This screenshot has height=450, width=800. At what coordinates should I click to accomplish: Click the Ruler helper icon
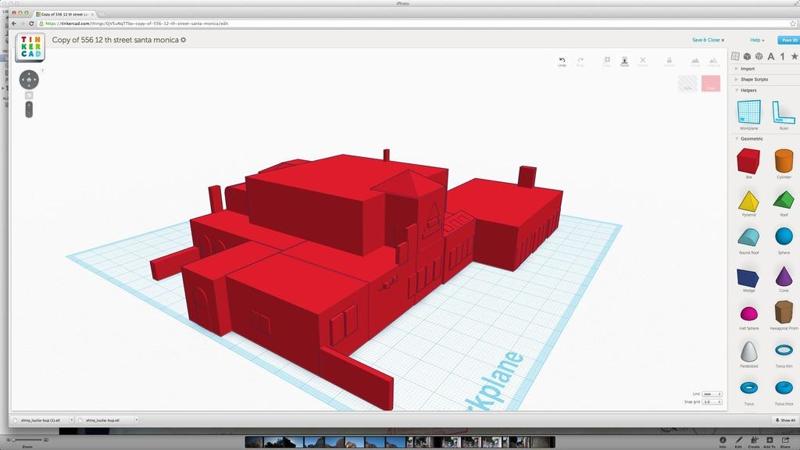point(783,112)
